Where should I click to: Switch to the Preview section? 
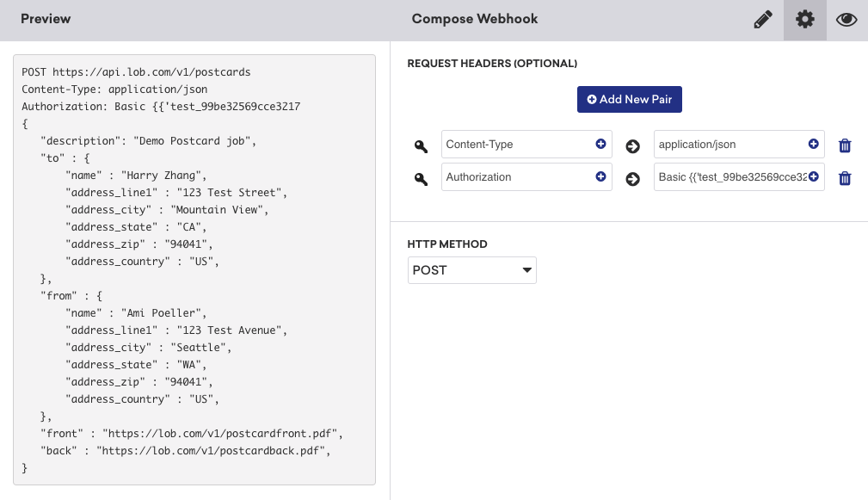point(45,19)
